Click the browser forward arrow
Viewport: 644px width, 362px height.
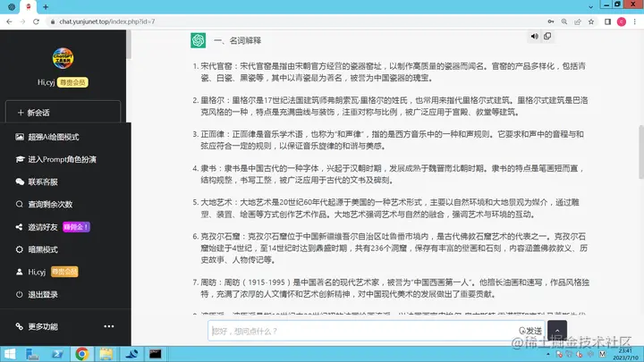point(22,21)
